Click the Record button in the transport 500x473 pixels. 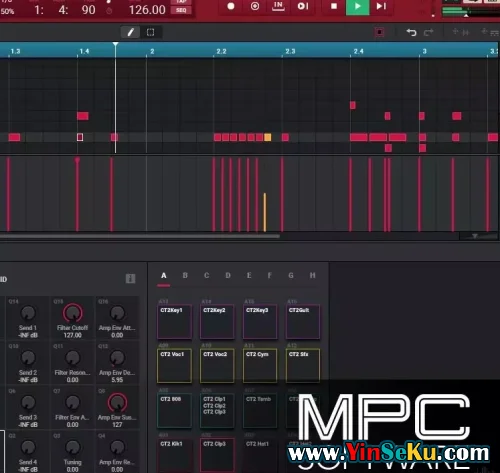click(231, 6)
